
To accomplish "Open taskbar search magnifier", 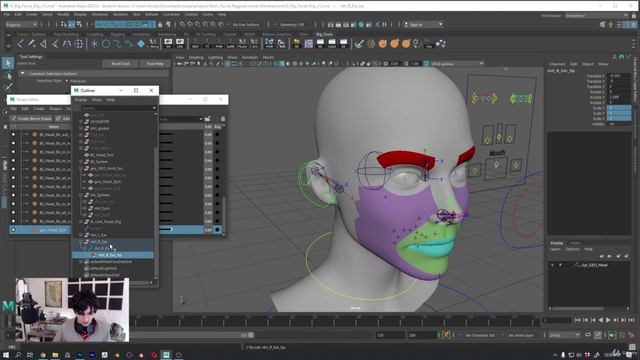I will (18, 355).
